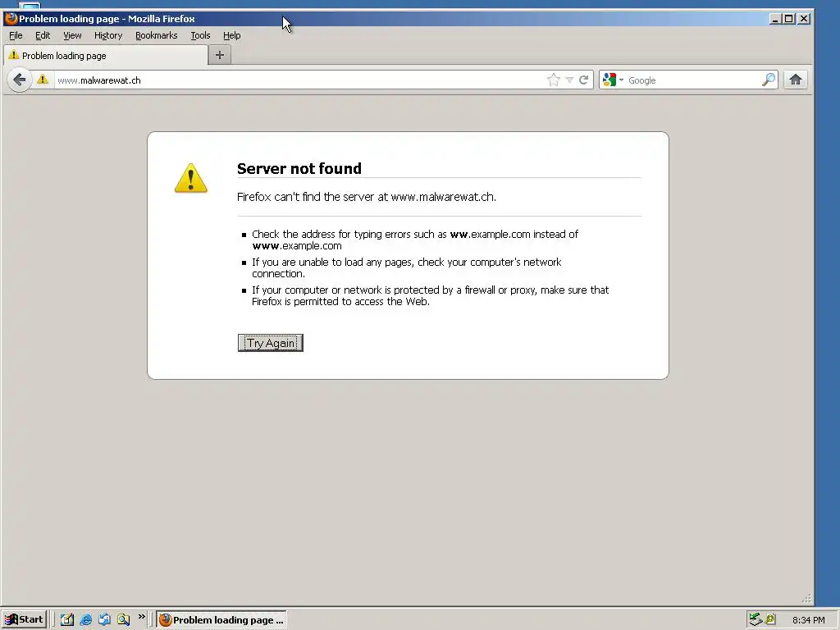The width and height of the screenshot is (840, 630).
Task: Minimize the Firefox window
Action: 774,19
